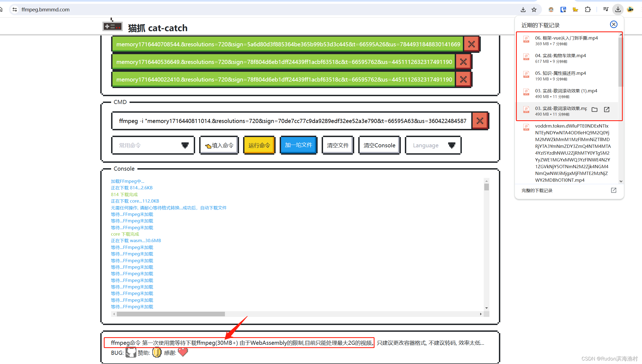The width and height of the screenshot is (642, 364).
Task: Click the 填入命令 button
Action: coord(219,145)
